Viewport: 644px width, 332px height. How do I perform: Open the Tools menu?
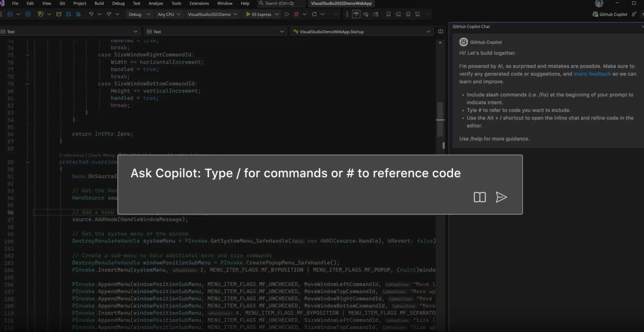(176, 3)
